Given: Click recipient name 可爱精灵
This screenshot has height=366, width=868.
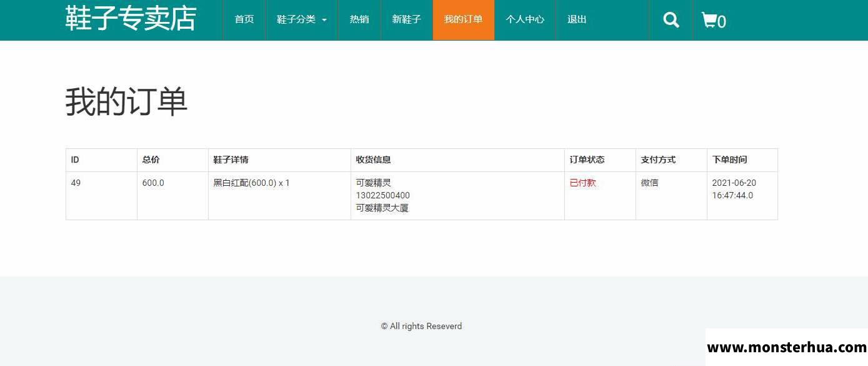Looking at the screenshot, I should [x=374, y=183].
